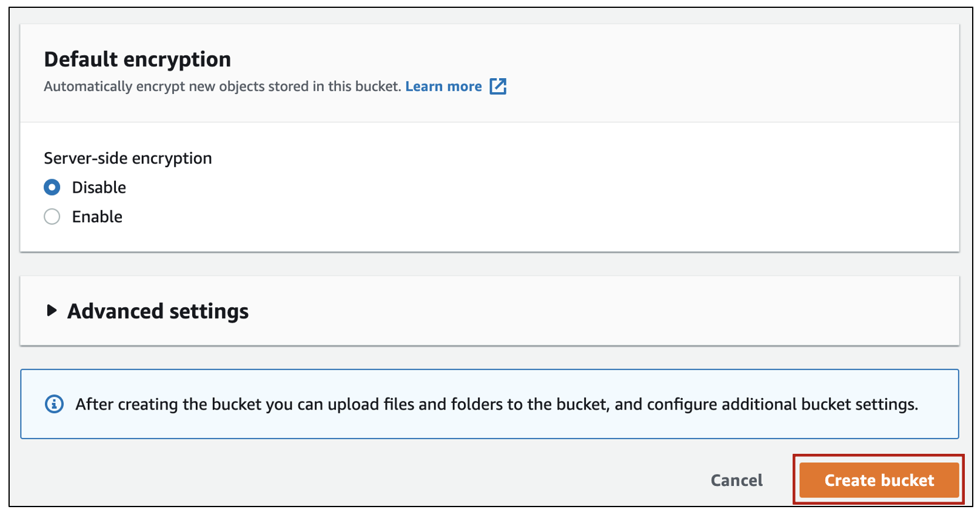Image resolution: width=980 pixels, height=515 pixels.
Task: Click the Server-side encryption field label
Action: pos(128,158)
